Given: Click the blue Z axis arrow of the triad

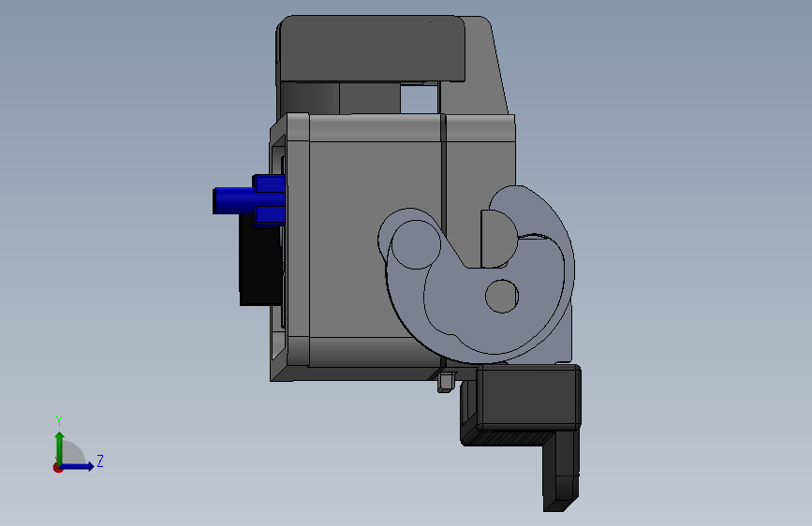Looking at the screenshot, I should tap(79, 466).
